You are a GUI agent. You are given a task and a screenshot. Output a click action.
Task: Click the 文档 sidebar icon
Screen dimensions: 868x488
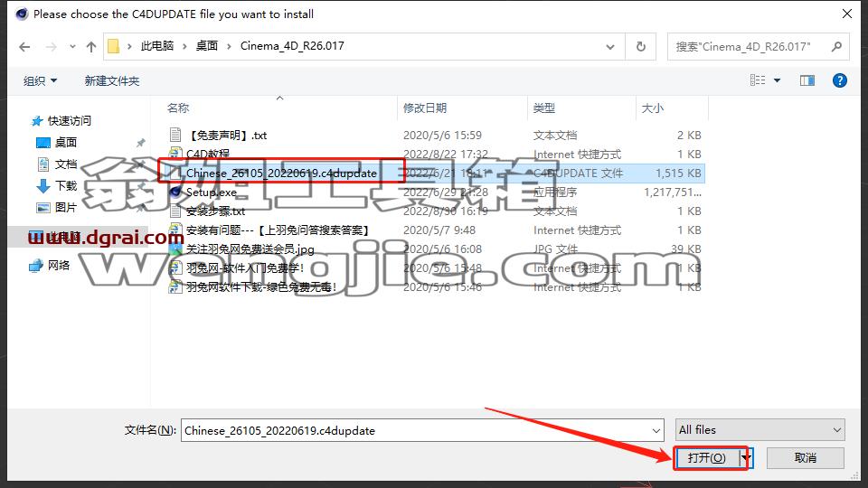(x=43, y=164)
